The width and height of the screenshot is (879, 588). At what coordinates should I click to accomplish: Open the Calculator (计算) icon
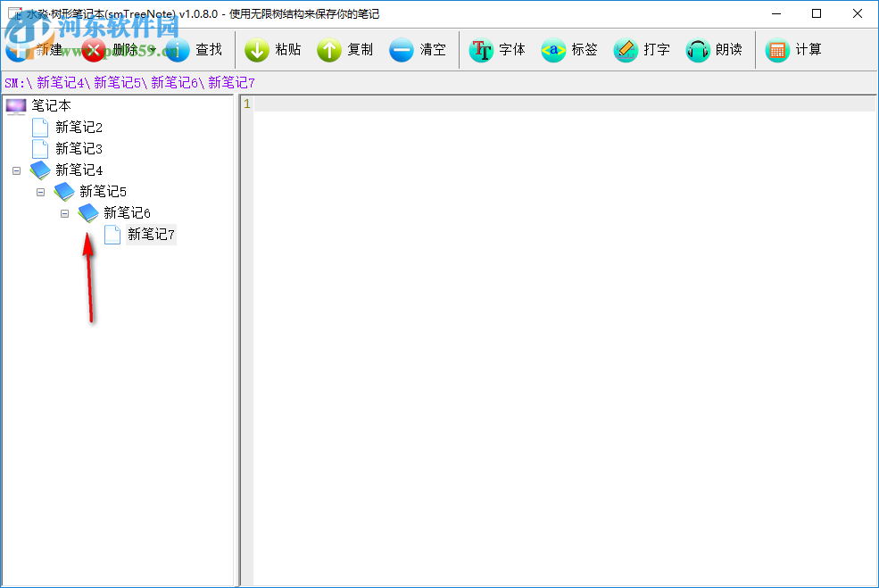(x=777, y=51)
